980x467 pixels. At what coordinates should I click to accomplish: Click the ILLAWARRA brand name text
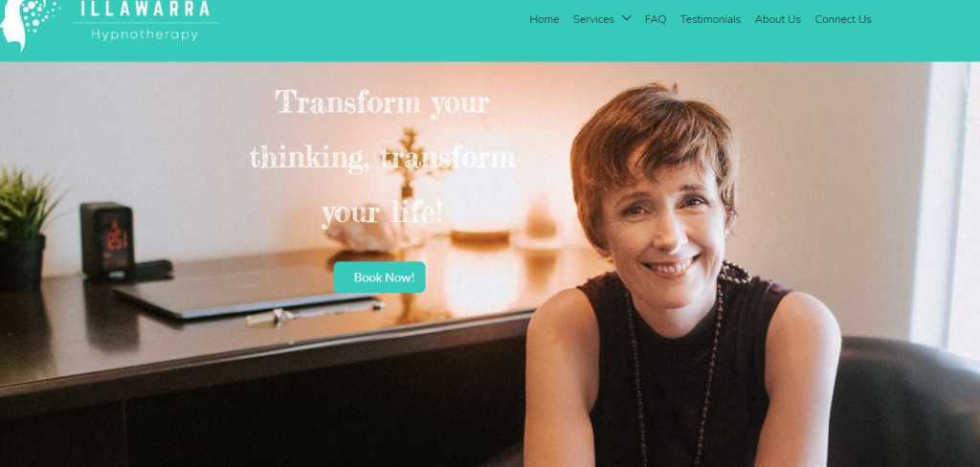[x=145, y=10]
